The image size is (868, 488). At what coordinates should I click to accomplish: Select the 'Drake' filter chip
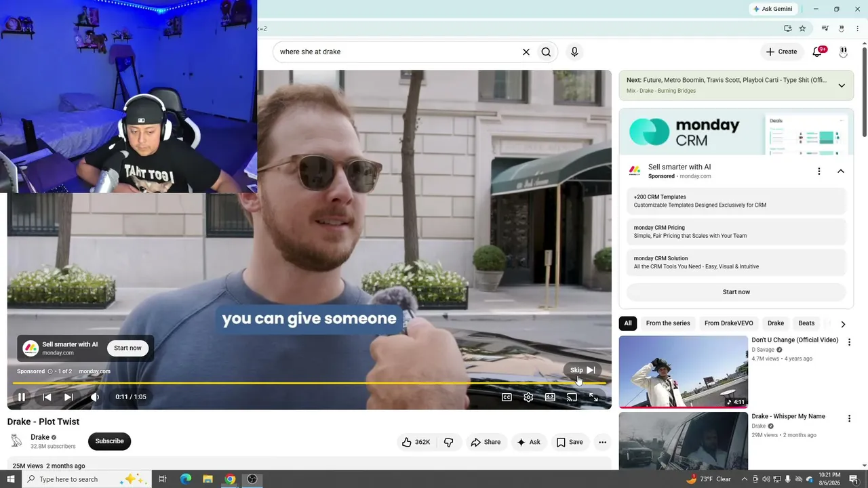tap(776, 323)
